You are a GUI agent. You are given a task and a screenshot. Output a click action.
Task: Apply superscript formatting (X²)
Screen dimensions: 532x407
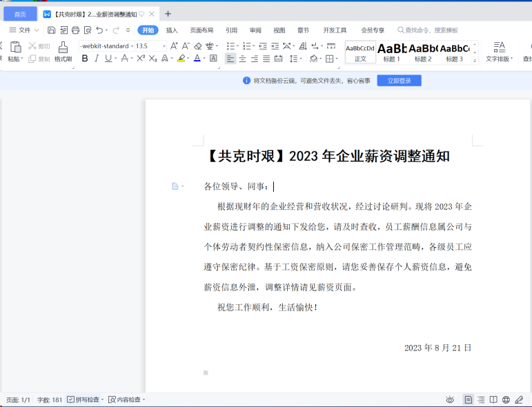tap(141, 59)
